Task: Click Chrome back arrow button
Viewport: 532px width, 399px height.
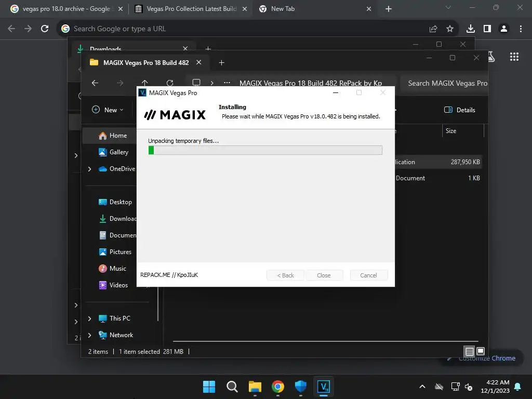Action: (x=11, y=29)
